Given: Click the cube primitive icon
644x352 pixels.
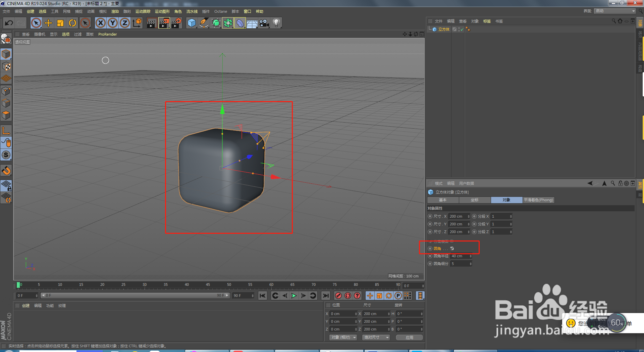Looking at the screenshot, I should [x=192, y=23].
